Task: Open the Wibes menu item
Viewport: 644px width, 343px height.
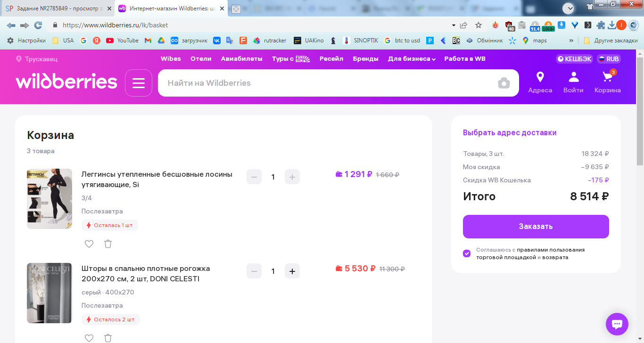Action: [x=171, y=59]
